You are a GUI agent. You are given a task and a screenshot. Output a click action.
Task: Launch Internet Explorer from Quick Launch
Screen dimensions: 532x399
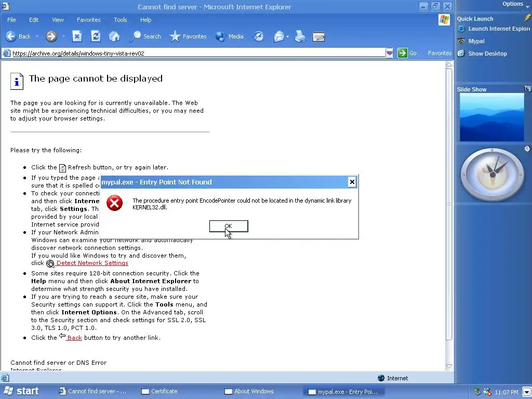click(x=494, y=29)
